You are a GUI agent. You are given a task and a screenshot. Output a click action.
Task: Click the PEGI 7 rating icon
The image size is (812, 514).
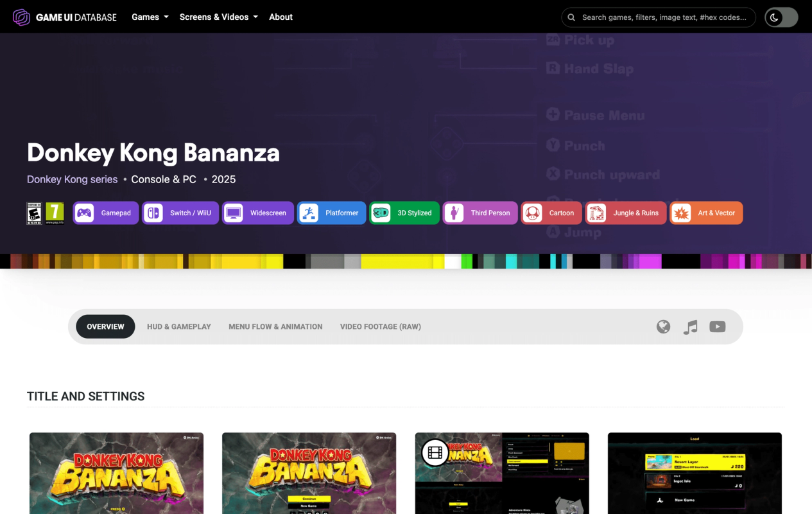(55, 213)
